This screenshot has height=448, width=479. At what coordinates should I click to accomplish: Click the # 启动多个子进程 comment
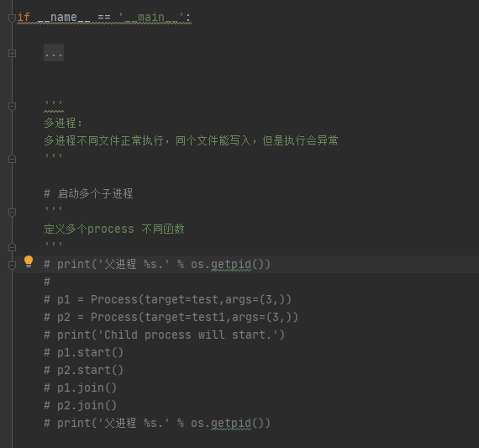pyautogui.click(x=88, y=194)
